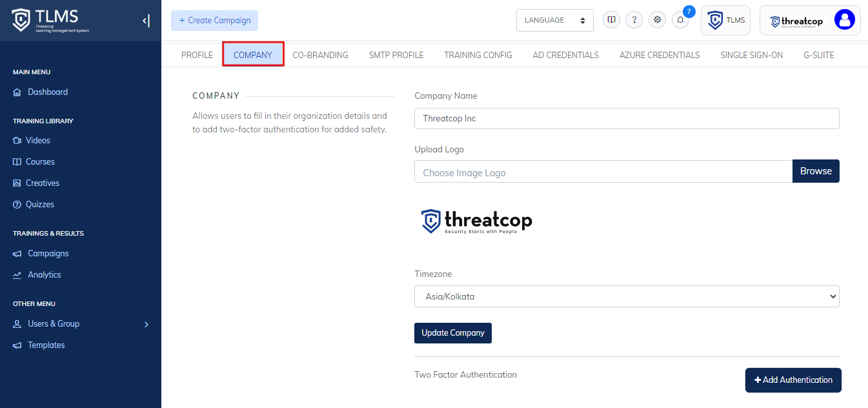This screenshot has width=868, height=408.
Task: Open the G-SUITE tab
Action: pyautogui.click(x=819, y=55)
